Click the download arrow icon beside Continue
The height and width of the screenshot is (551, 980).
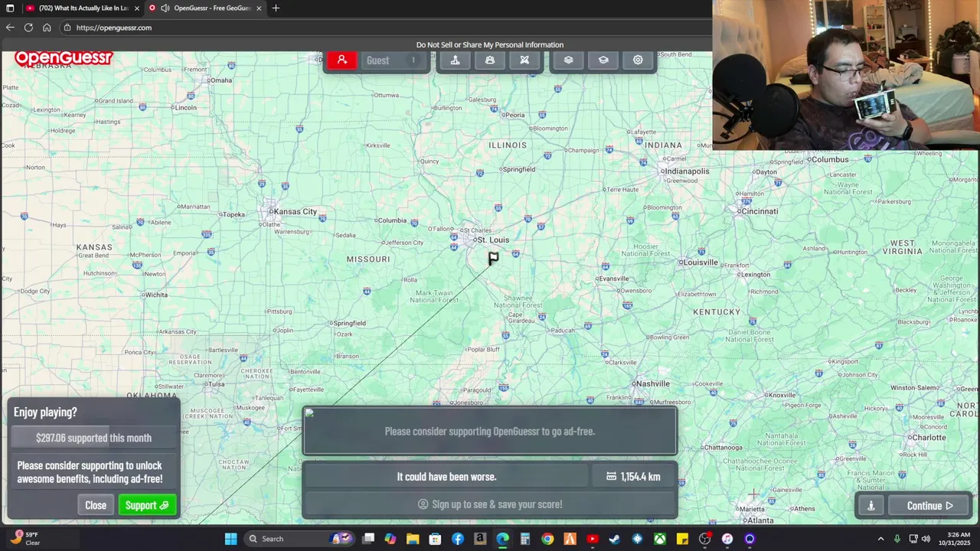pyautogui.click(x=871, y=506)
